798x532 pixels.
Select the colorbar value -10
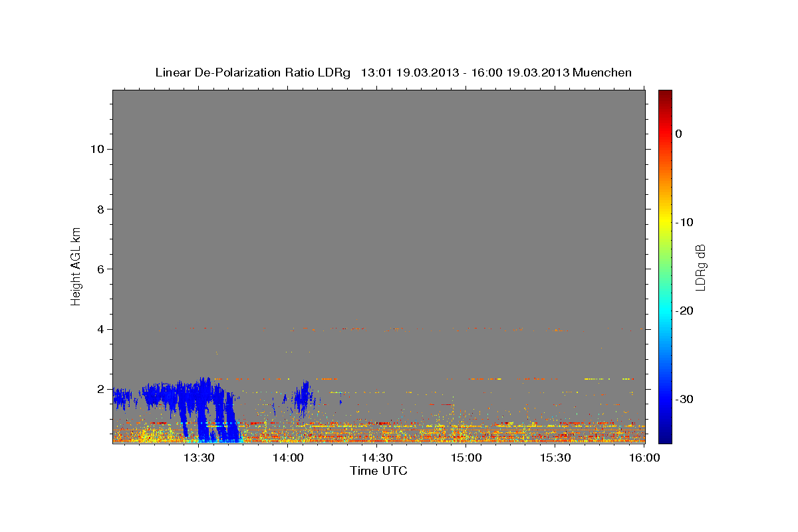[684, 222]
